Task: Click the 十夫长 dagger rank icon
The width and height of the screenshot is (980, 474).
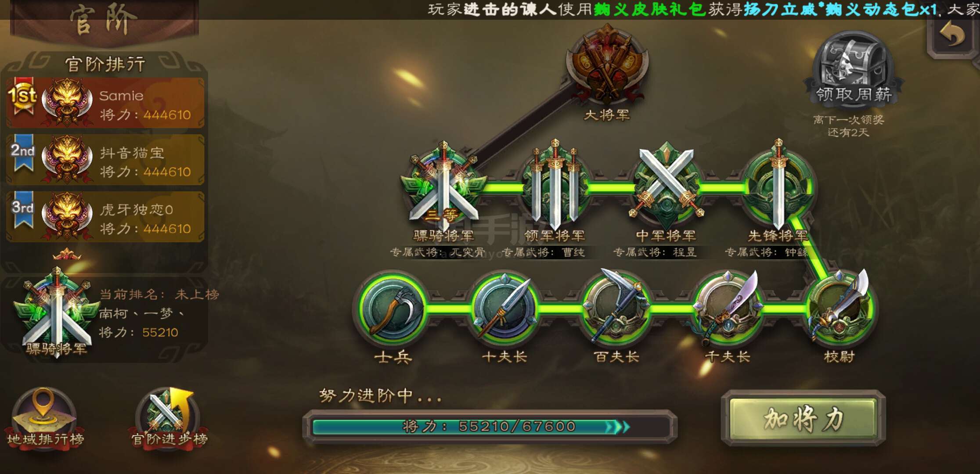Action: click(505, 309)
